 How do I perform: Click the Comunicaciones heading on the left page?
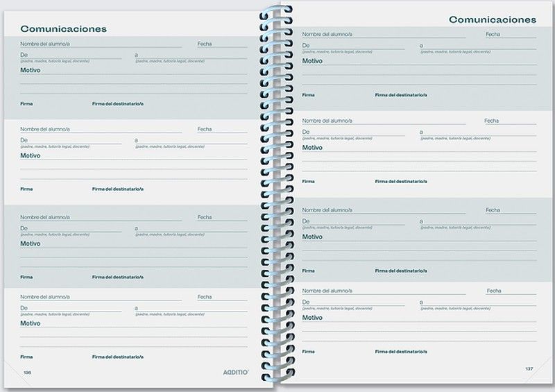(x=63, y=28)
